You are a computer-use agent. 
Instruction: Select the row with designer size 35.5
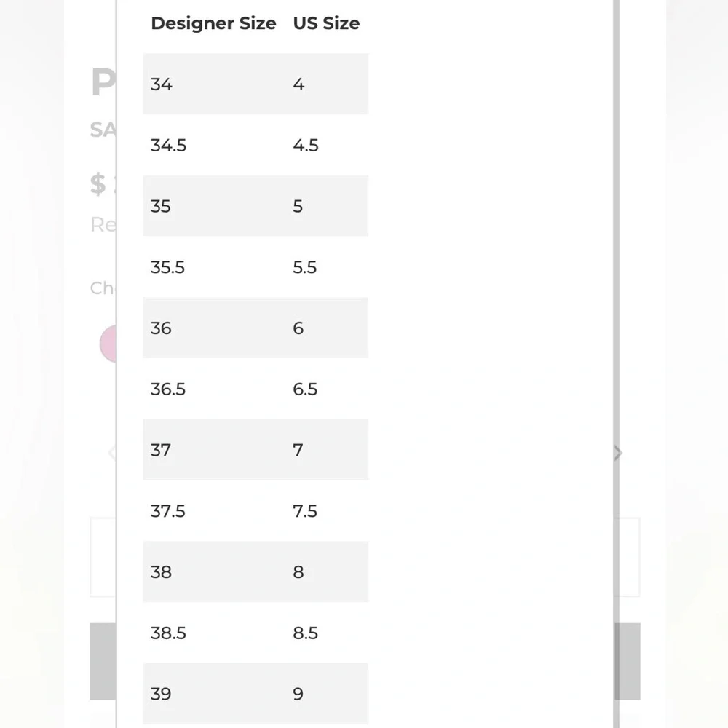pos(256,267)
